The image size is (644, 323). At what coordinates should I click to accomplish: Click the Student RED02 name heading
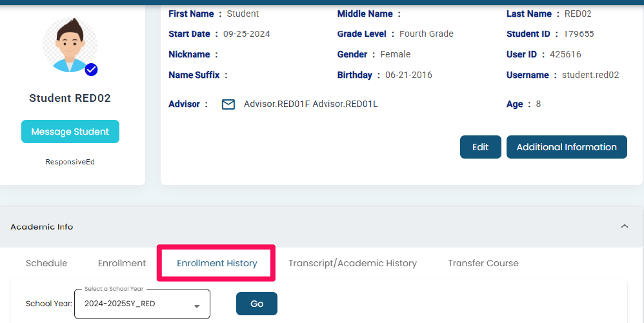[70, 99]
